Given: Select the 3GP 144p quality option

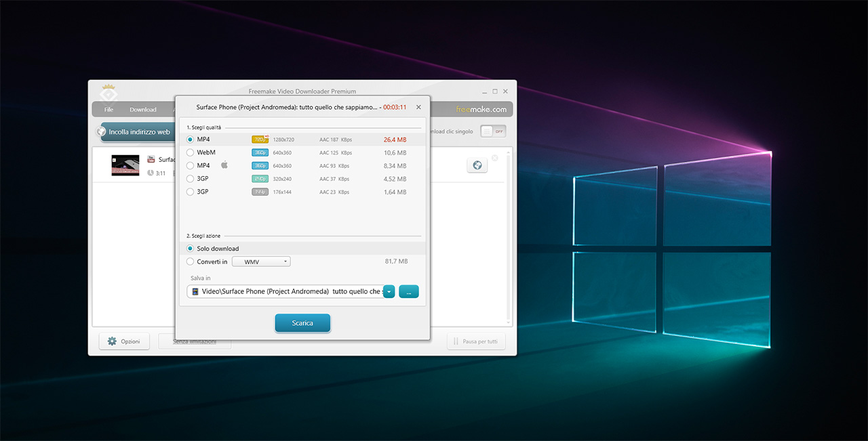Looking at the screenshot, I should (191, 192).
